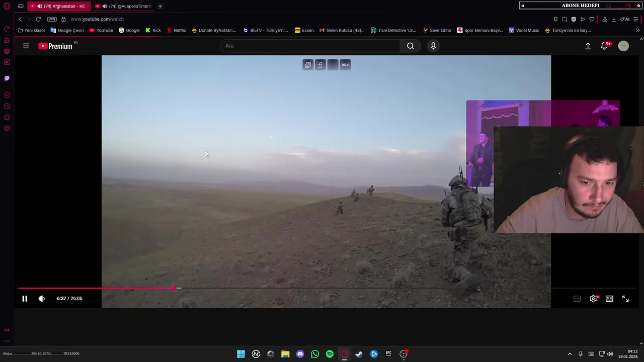Open Discord from the taskbar
The height and width of the screenshot is (362, 644).
point(300,354)
